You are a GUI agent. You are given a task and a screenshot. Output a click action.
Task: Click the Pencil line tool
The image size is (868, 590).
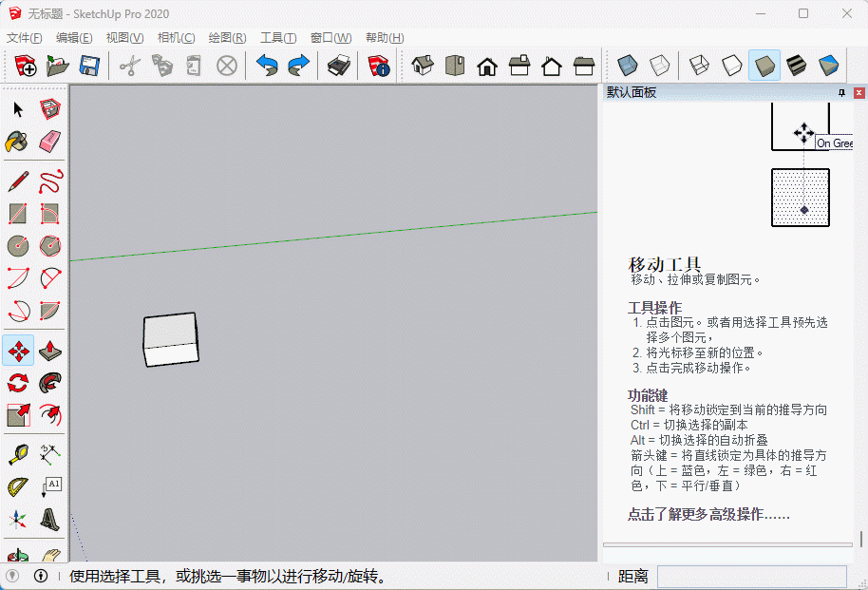point(17,181)
